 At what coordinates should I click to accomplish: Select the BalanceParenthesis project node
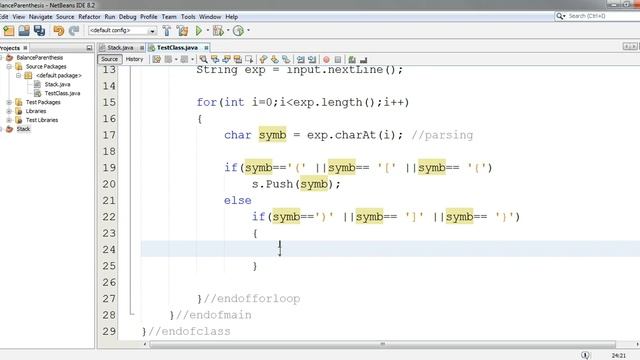(40, 58)
